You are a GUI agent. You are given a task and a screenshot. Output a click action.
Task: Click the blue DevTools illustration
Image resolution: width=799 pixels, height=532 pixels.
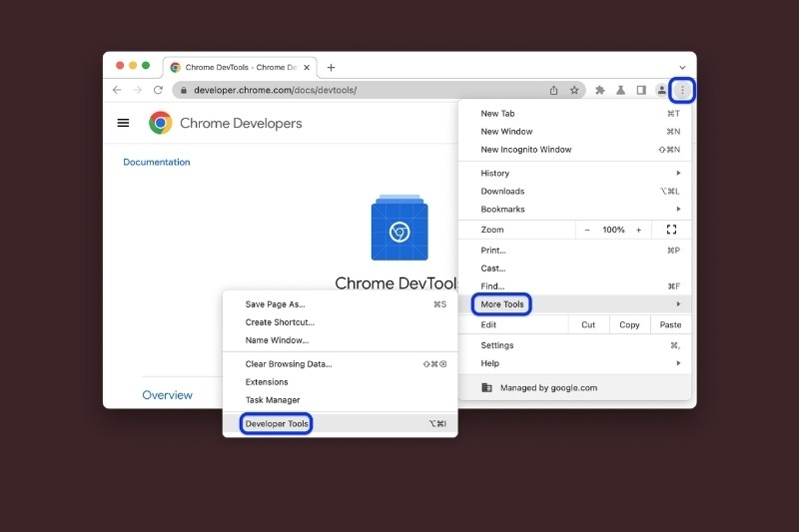399,228
